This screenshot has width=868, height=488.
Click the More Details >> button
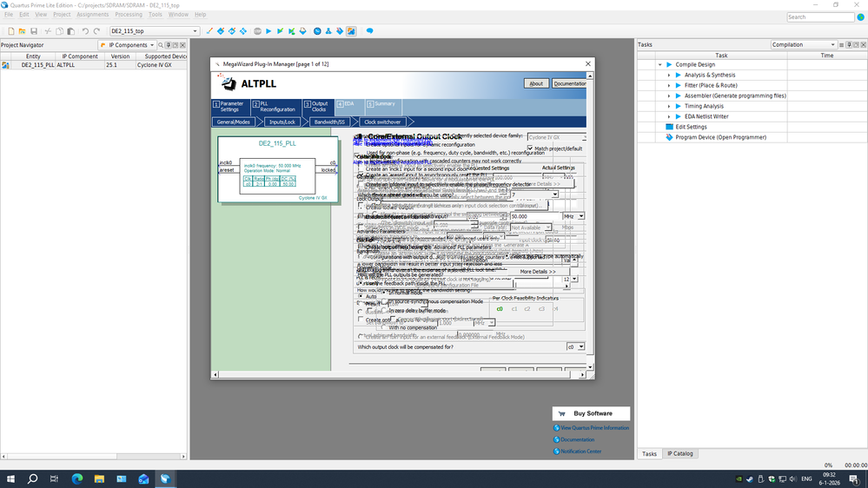pyautogui.click(x=538, y=272)
